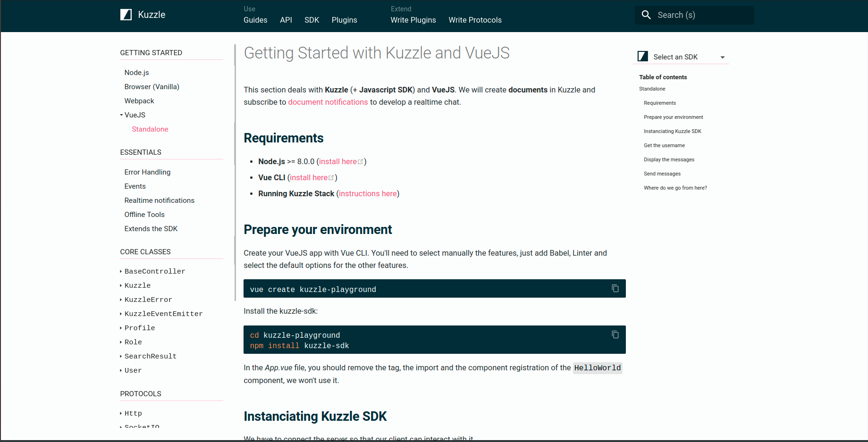Copy the npm install kuzzle-sdk code block
This screenshot has height=442, width=868.
tap(615, 334)
